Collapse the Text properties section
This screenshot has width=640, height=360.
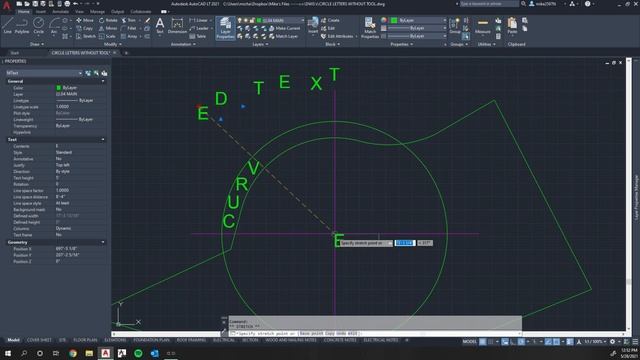pos(103,140)
